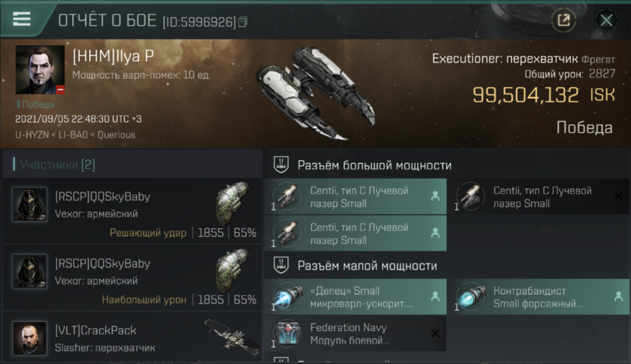631x364 pixels.
Task: Open the hamburger menu icon
Action: tap(22, 18)
